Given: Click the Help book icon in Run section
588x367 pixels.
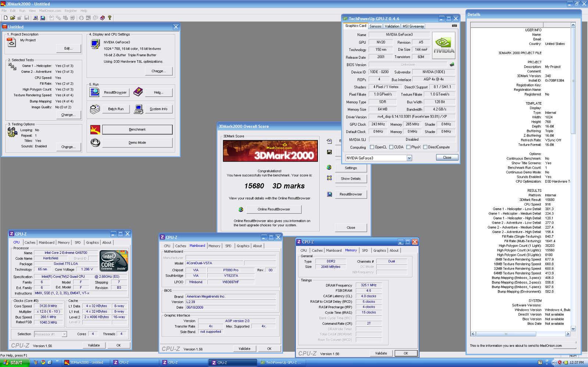Looking at the screenshot, I should [x=138, y=92].
